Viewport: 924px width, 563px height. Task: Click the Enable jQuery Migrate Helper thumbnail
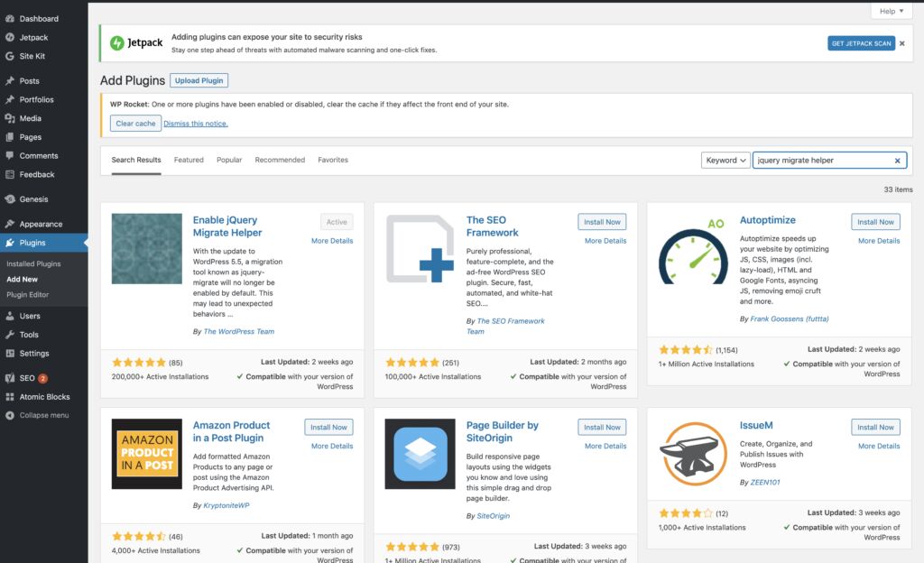[147, 248]
